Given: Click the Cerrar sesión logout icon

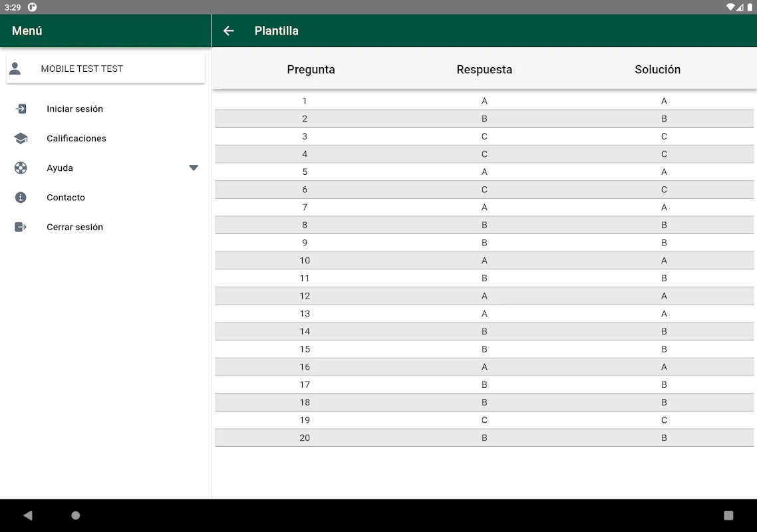Looking at the screenshot, I should [x=21, y=227].
